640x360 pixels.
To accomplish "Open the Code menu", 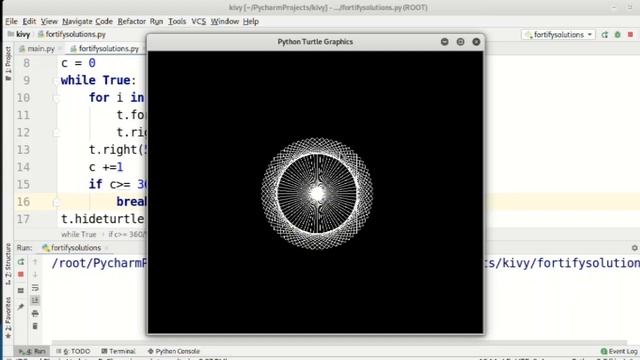I will tap(104, 21).
